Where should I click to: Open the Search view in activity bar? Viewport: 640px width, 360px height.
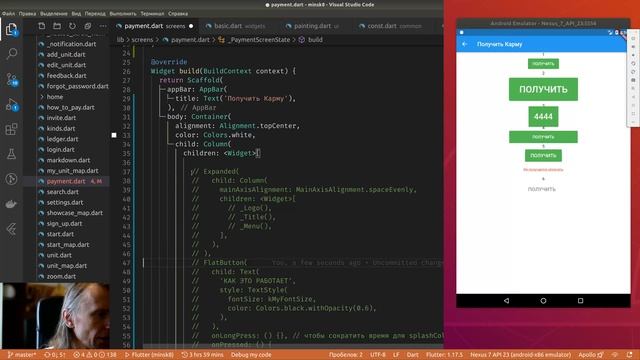pos(11,53)
